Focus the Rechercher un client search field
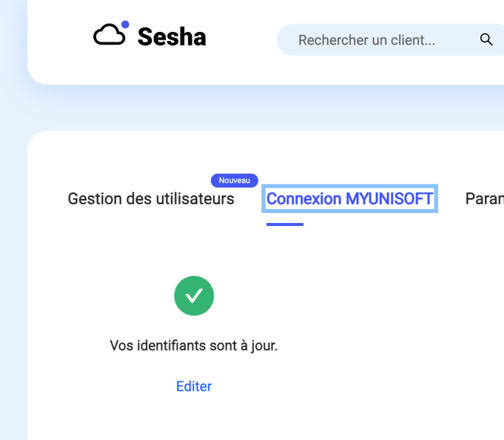Screen dimensions: 504x440 390,40
